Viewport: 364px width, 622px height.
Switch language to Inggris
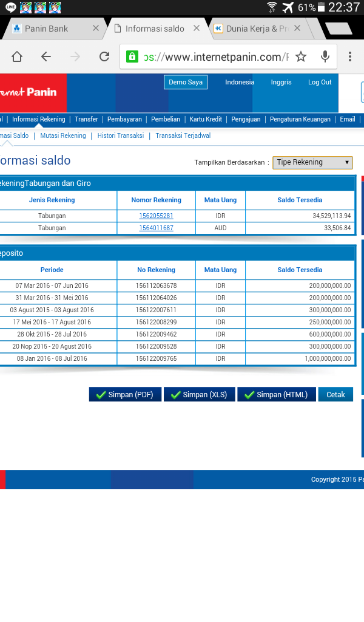click(281, 82)
